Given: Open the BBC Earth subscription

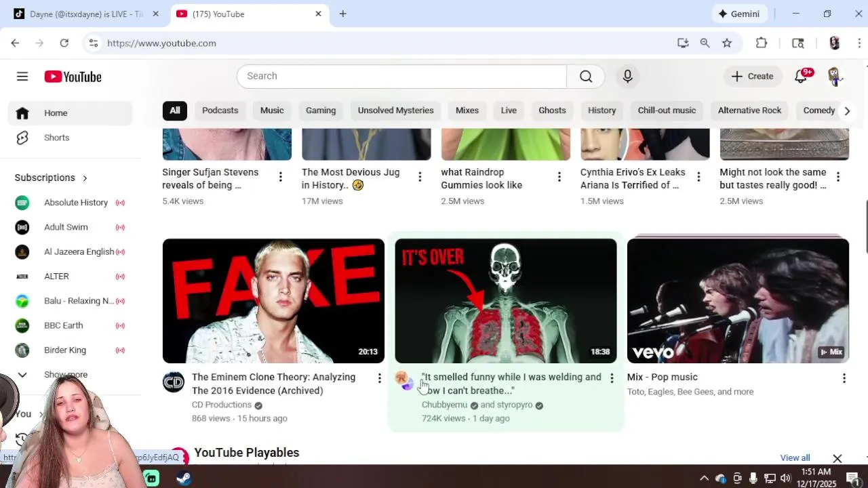Looking at the screenshot, I should click(71, 325).
